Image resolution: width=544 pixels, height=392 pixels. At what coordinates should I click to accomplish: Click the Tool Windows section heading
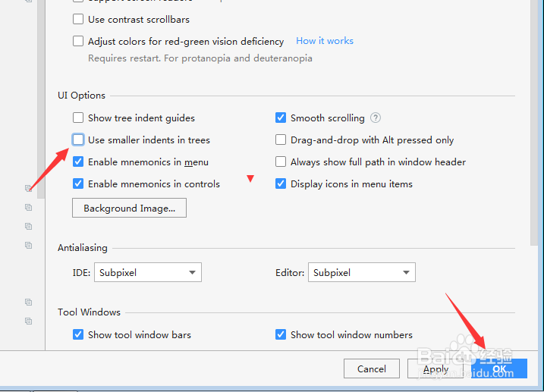[90, 312]
